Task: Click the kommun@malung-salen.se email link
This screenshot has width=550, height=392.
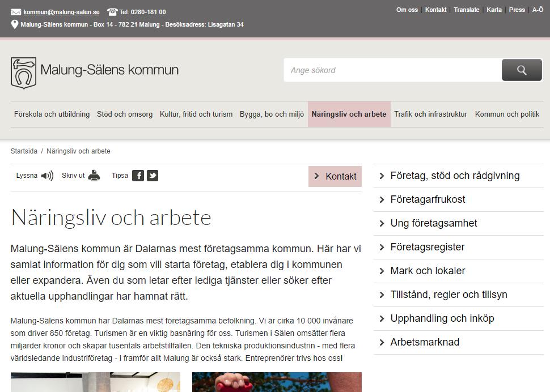Action: pyautogui.click(x=61, y=12)
